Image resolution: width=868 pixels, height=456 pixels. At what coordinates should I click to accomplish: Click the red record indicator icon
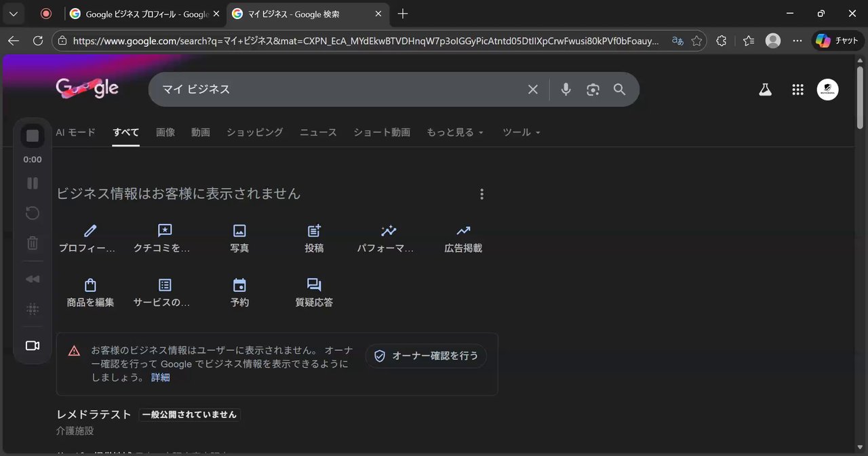coord(46,14)
